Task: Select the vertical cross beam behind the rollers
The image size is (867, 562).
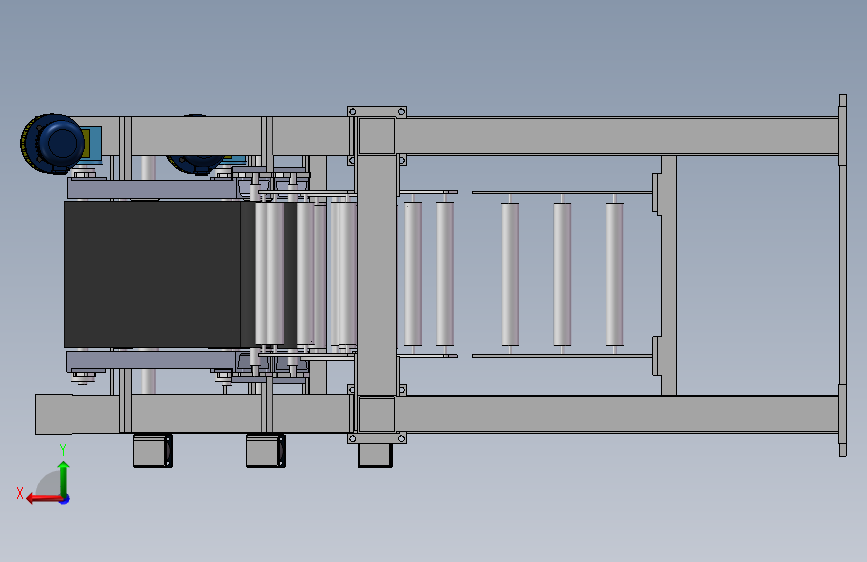Action: tap(668, 275)
